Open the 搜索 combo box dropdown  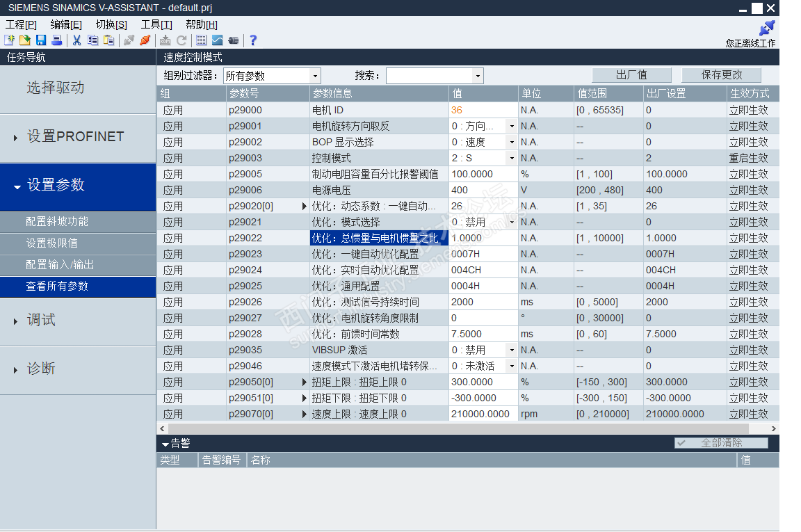(x=478, y=76)
